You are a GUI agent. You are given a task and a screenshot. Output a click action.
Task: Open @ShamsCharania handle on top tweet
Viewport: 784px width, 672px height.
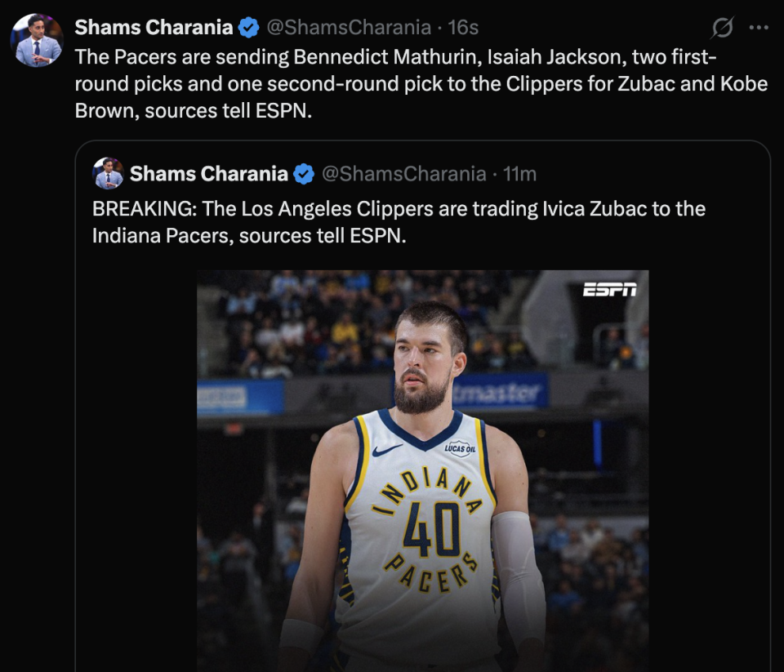click(x=349, y=28)
